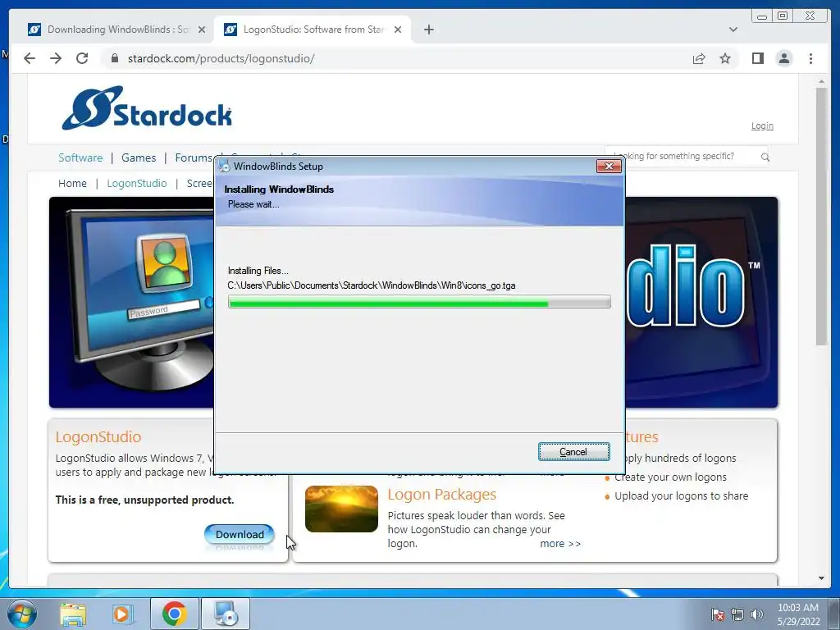Image resolution: width=840 pixels, height=630 pixels.
Task: Close the LogonStudio tab
Action: (x=398, y=30)
